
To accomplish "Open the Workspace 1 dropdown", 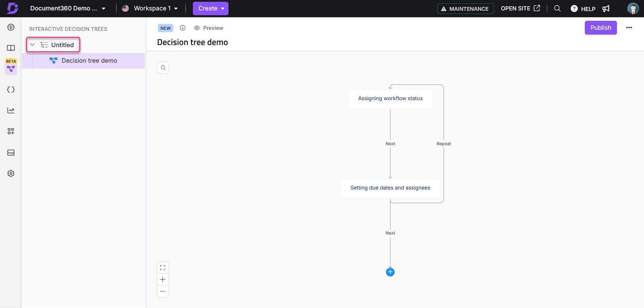I will pyautogui.click(x=150, y=8).
